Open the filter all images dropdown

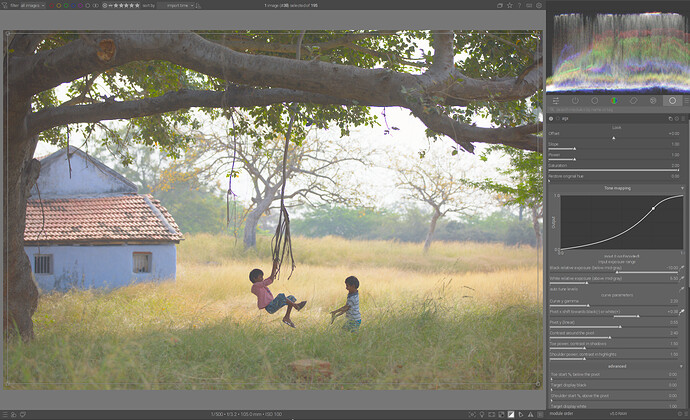(33, 5)
